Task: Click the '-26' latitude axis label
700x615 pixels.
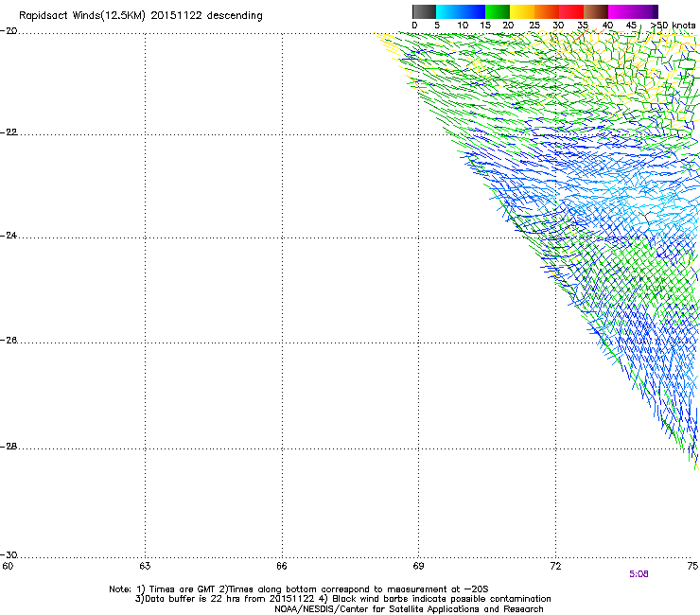Action: (9, 341)
